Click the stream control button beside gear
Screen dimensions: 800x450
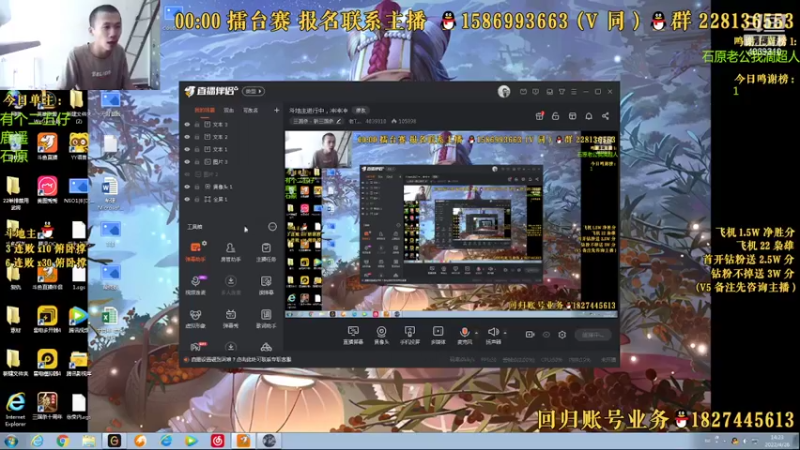pos(593,335)
